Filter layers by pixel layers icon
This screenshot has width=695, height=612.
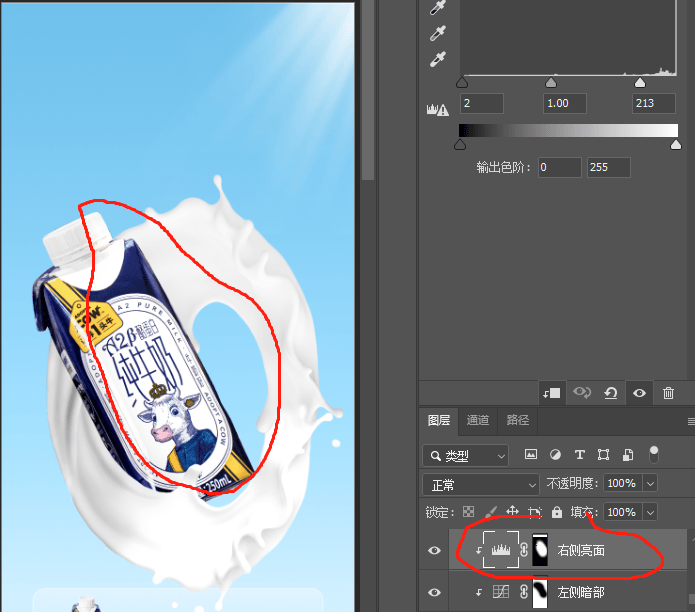pos(531,454)
